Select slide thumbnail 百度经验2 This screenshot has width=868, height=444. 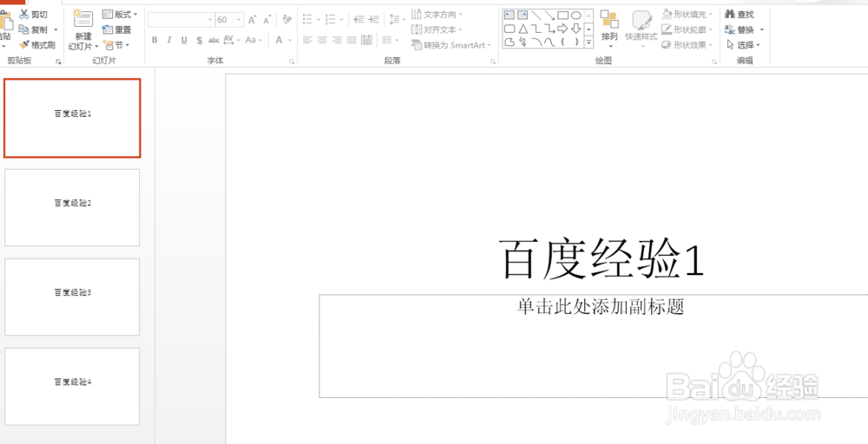click(72, 207)
